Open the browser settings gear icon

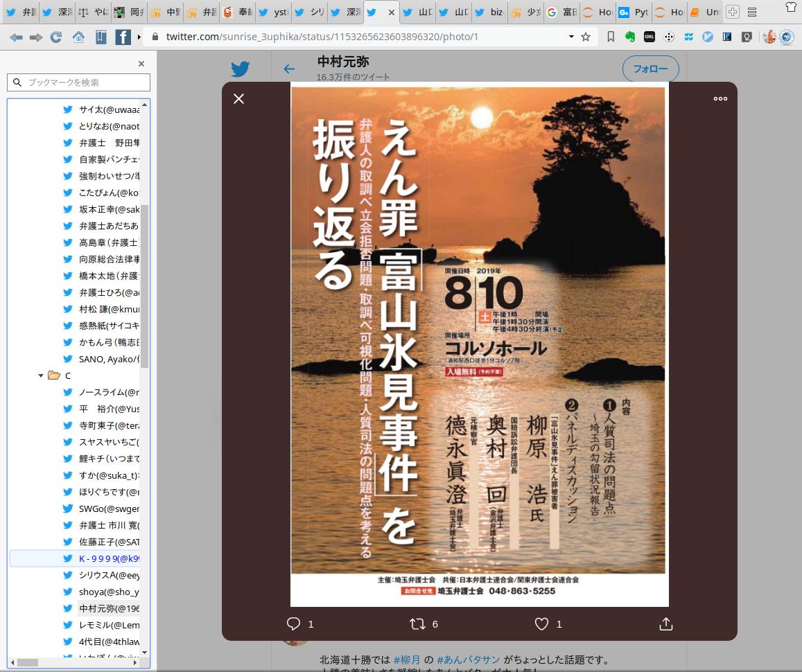click(787, 37)
